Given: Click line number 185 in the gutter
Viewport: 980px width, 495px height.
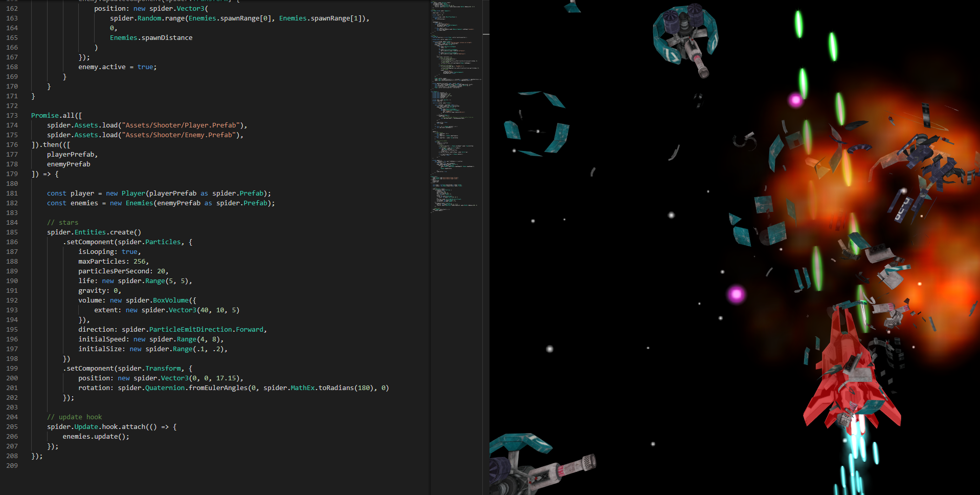Looking at the screenshot, I should click(x=12, y=232).
